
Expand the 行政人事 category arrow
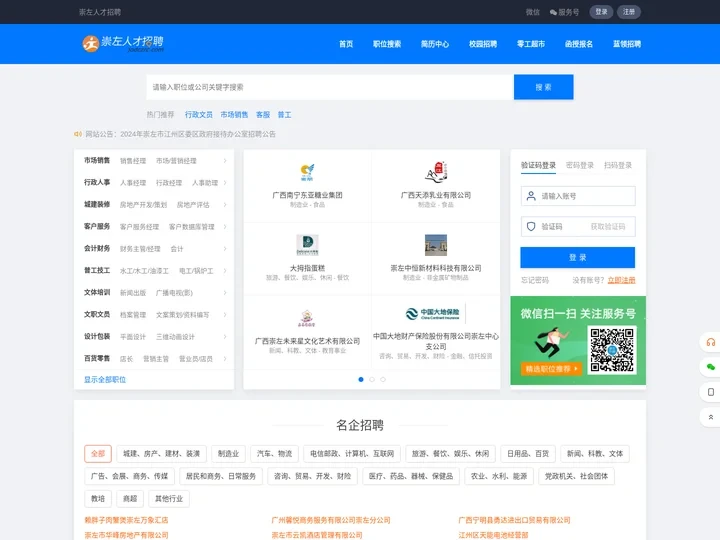pos(225,183)
